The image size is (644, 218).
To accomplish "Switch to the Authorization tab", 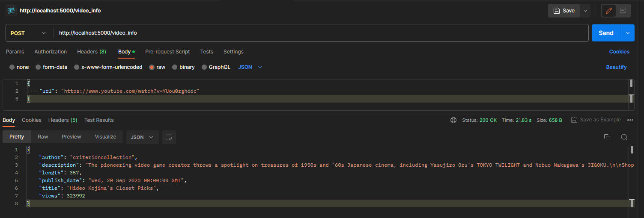I will (51, 52).
